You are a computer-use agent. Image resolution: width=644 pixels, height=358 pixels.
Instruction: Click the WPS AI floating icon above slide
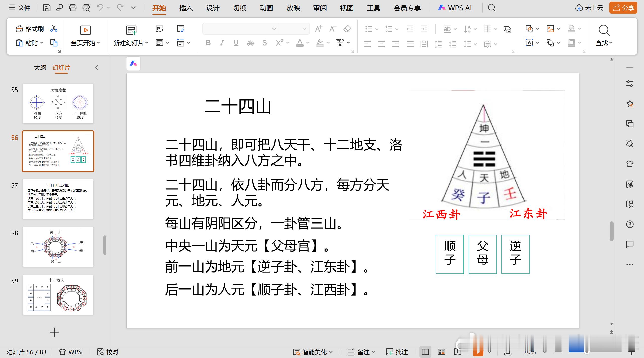[x=133, y=64]
